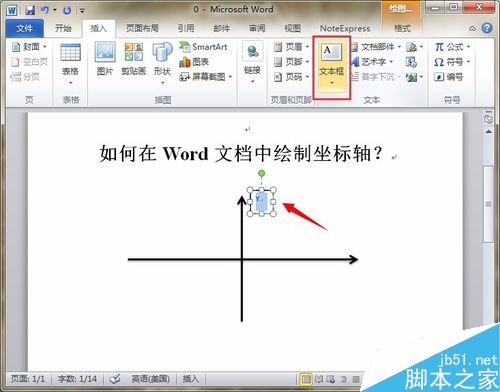This screenshot has height=392, width=500.
Task: Toggle 插入 insert mode in status bar
Action: tap(191, 379)
